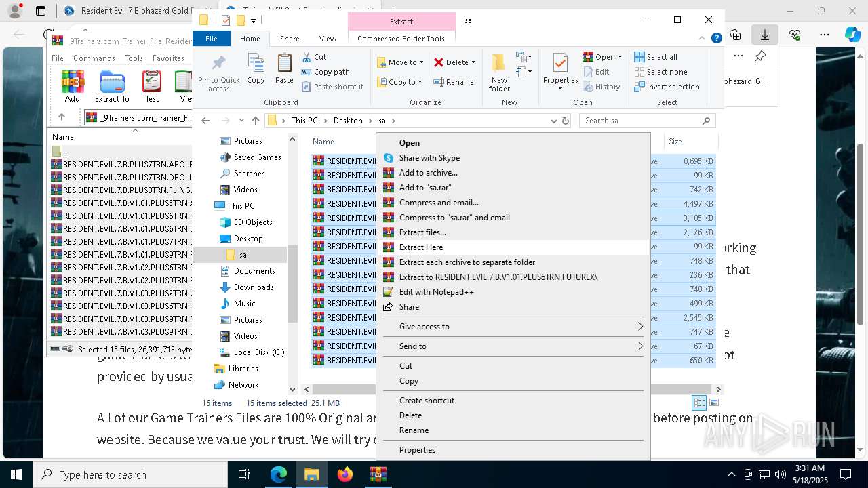Open Delete dropdown arrow in ribbon
868x488 pixels.
[x=473, y=62]
